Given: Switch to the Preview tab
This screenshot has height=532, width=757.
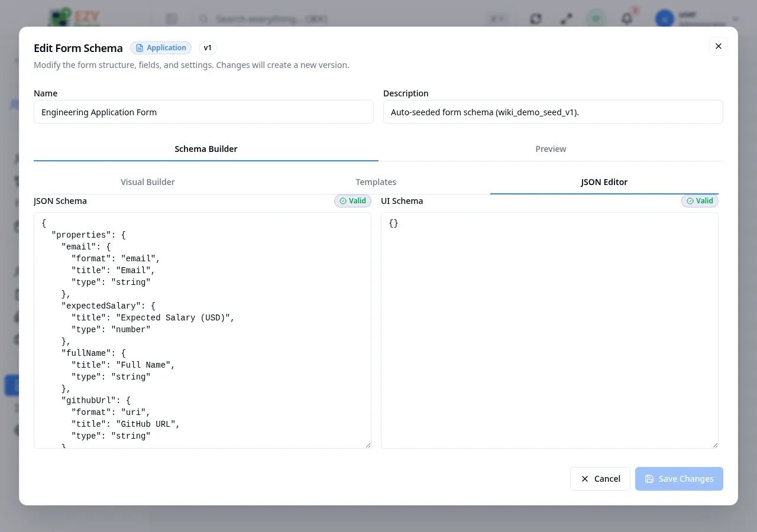Looking at the screenshot, I should point(551,149).
